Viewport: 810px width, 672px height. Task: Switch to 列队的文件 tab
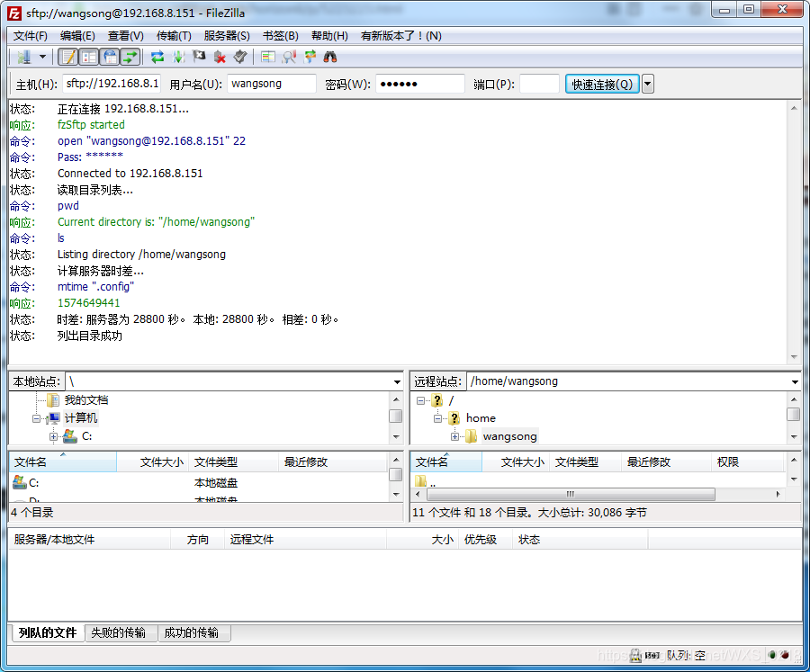pos(48,632)
